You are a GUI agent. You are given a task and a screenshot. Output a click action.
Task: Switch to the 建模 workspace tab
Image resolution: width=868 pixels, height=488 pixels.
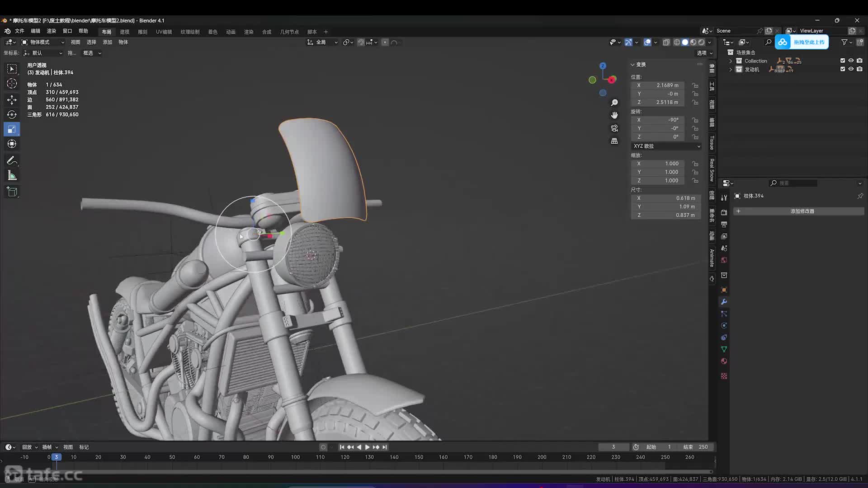click(x=125, y=32)
